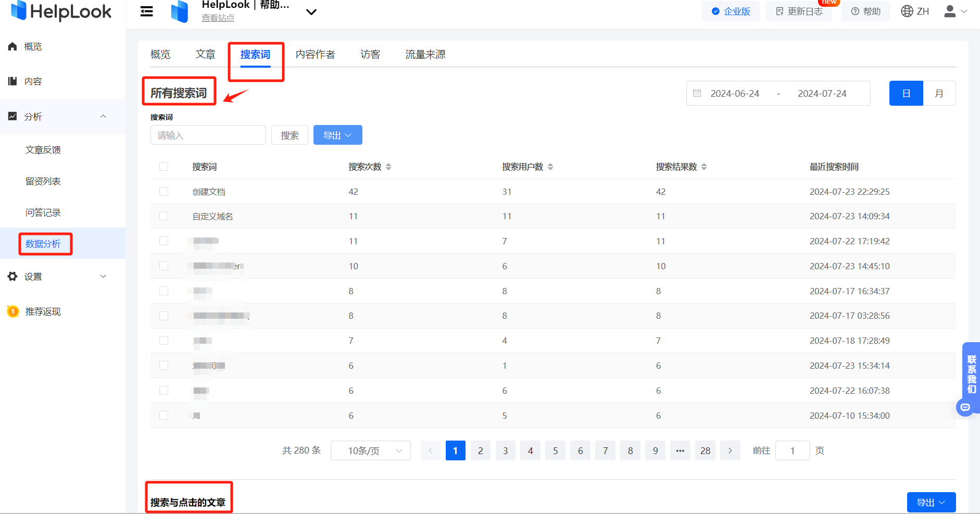Screen dimensions: 980x514
Task: Click the 企业版 badge button
Action: click(x=731, y=11)
